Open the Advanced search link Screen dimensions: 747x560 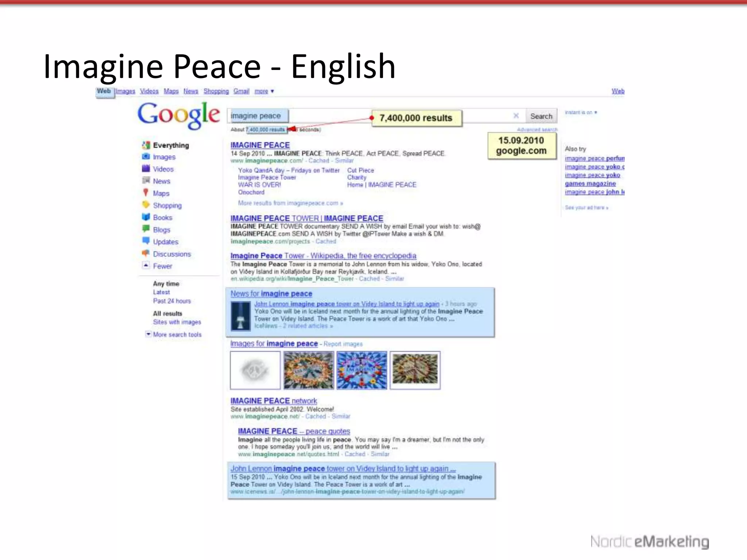tap(537, 130)
